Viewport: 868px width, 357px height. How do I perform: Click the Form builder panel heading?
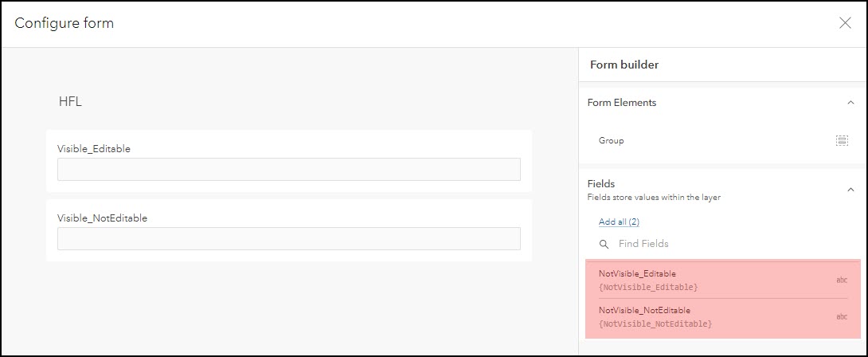click(624, 65)
